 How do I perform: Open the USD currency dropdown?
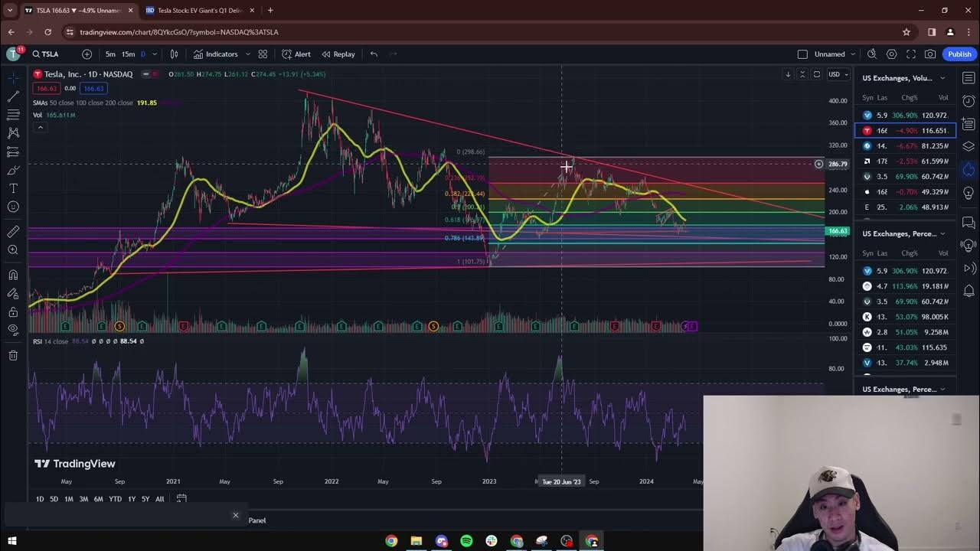tap(838, 74)
